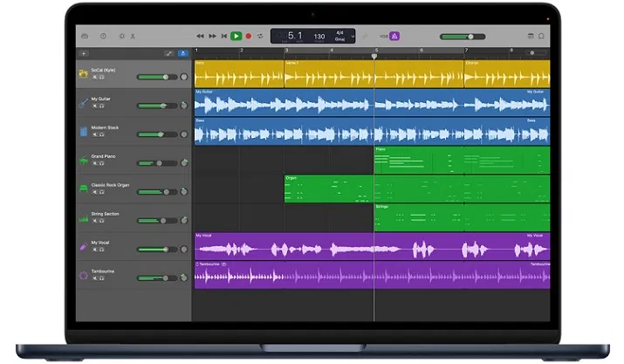Screen dimensions: 624x364
Task: Open the LCD display mode dropdown arrow
Action: 353,37
